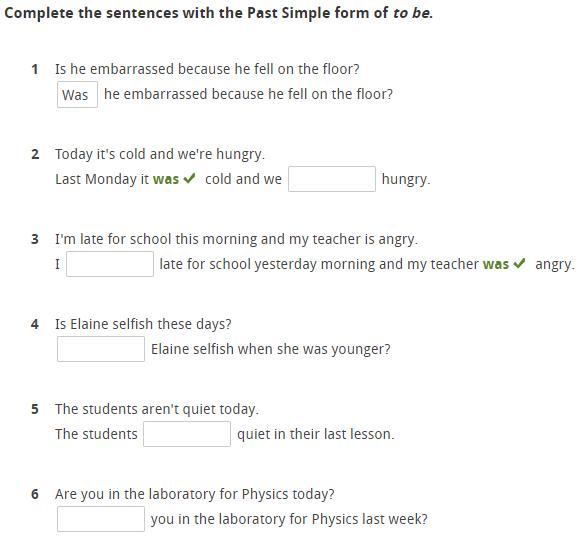
Task: Click the question number 6 label
Action: pos(35,494)
